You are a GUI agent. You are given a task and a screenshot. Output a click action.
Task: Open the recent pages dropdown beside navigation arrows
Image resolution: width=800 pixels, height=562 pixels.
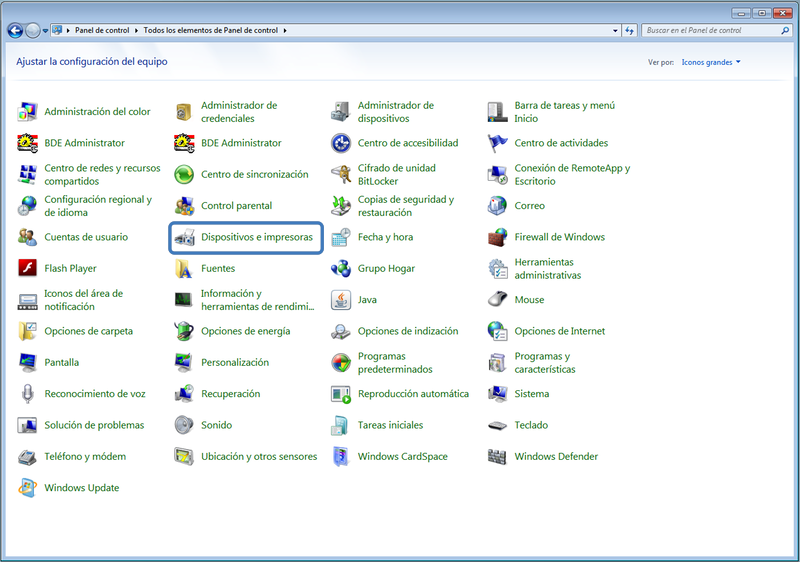point(45,31)
